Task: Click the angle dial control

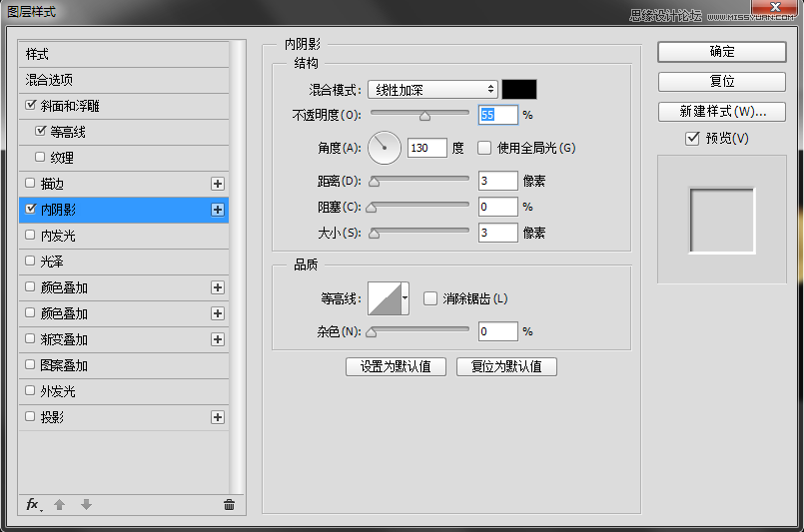Action: (x=385, y=148)
